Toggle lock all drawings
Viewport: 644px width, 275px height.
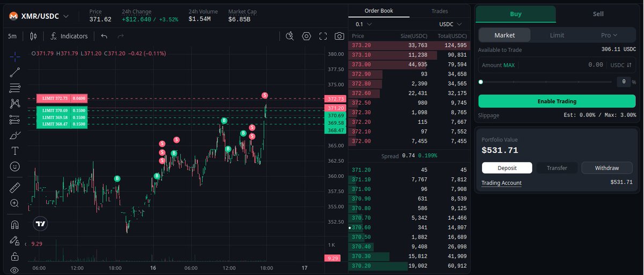[15, 256]
